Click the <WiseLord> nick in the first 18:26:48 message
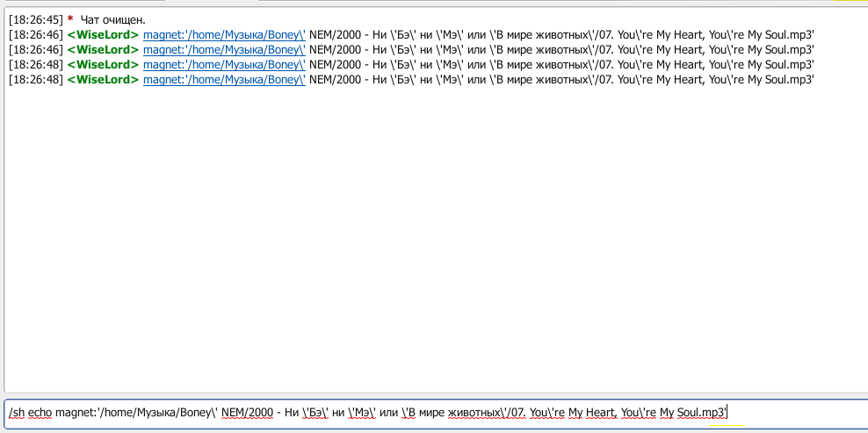This screenshot has width=868, height=433. (x=103, y=65)
